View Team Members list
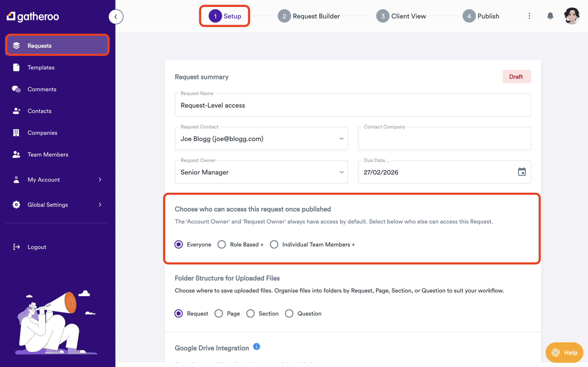The width and height of the screenshot is (588, 367). [48, 154]
